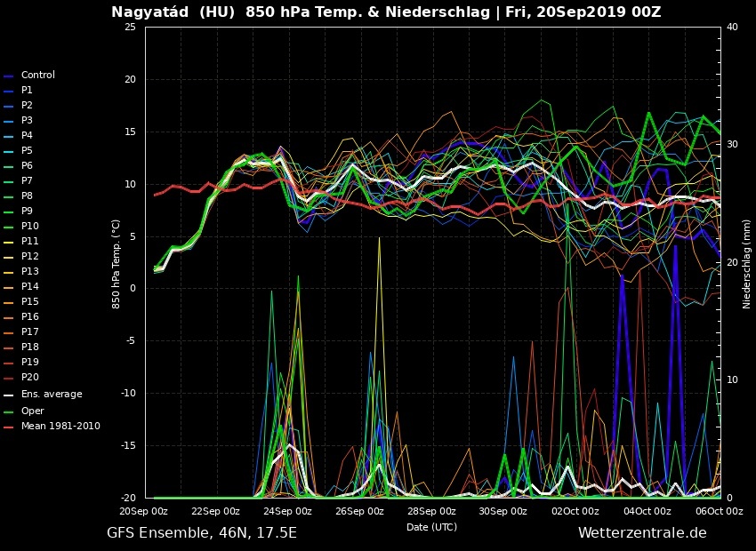Click the Control legend line swatch

[8, 76]
